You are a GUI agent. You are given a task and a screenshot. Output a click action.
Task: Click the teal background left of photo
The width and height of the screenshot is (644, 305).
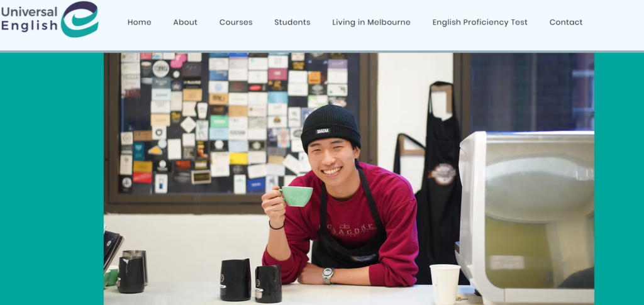coord(52,179)
